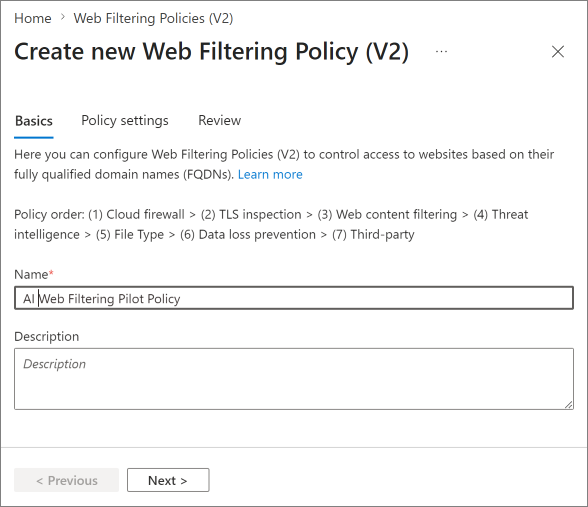
Task: Switch to the Review tab
Action: coord(219,120)
